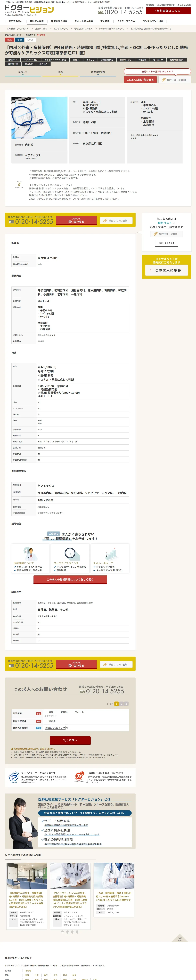Open the 常勤求人検索 navigation menu
Screen dimensions: 196x980
coord(37,21)
